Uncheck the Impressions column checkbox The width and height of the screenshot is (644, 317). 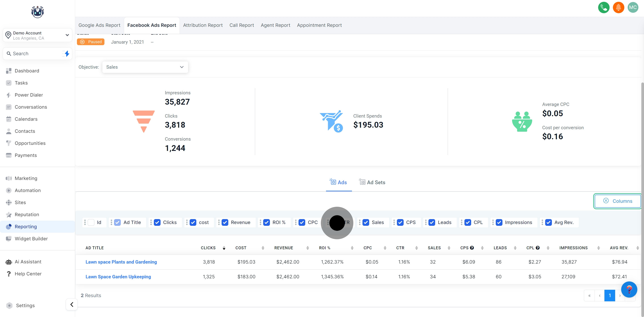499,222
